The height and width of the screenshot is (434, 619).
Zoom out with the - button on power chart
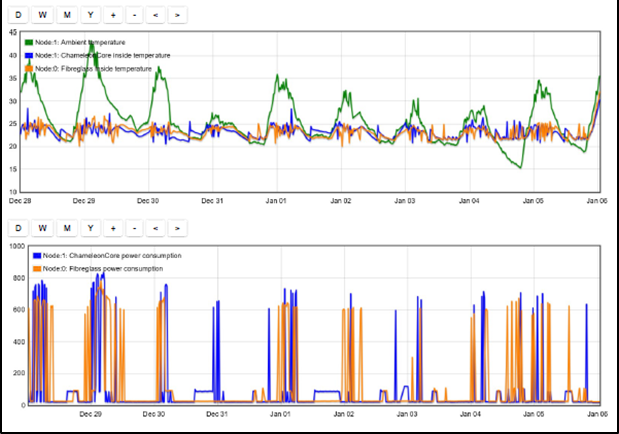(135, 228)
